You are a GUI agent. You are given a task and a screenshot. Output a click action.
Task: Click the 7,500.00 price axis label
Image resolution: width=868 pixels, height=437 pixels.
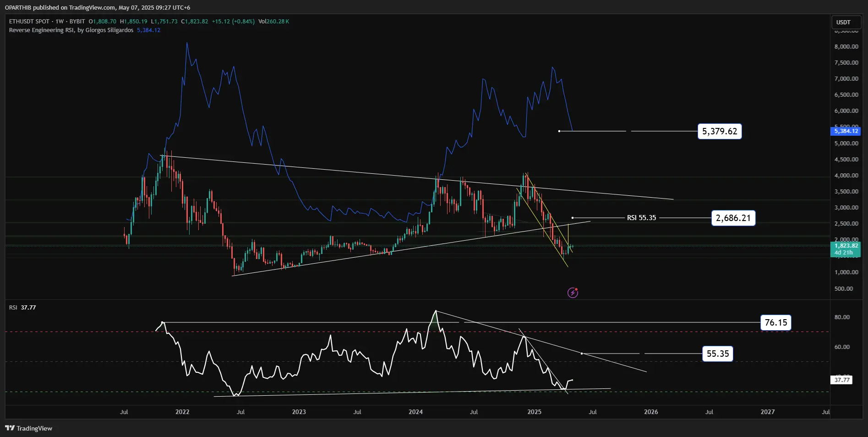(846, 62)
